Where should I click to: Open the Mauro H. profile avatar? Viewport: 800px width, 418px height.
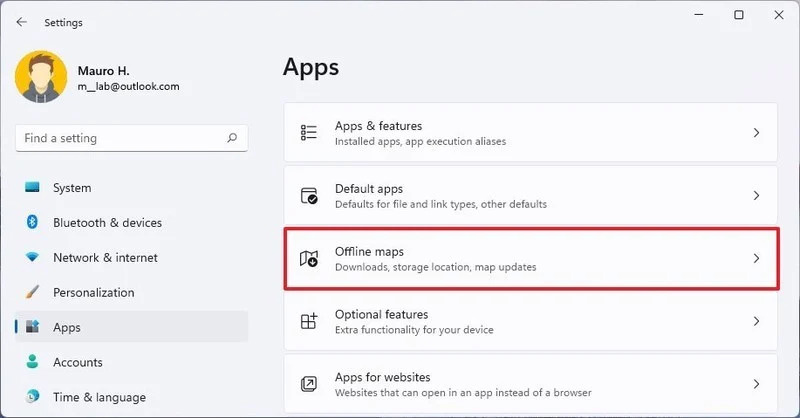(41, 77)
